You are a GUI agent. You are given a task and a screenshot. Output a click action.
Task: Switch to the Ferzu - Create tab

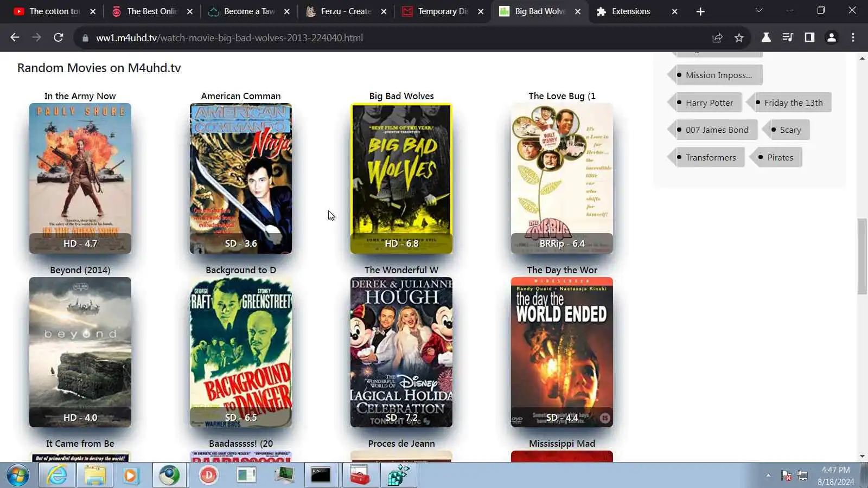tap(346, 11)
